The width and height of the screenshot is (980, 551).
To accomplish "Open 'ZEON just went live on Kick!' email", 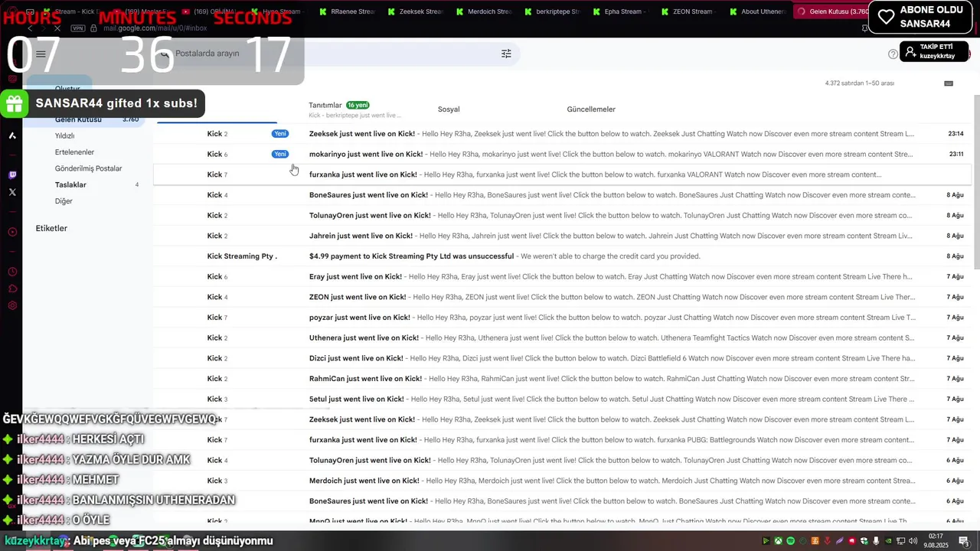I will point(563,297).
